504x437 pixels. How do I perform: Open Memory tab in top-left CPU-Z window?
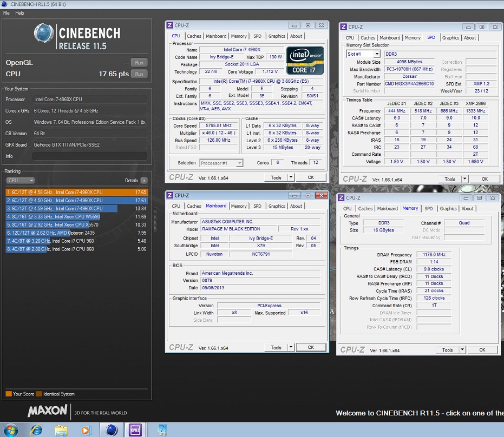click(239, 36)
